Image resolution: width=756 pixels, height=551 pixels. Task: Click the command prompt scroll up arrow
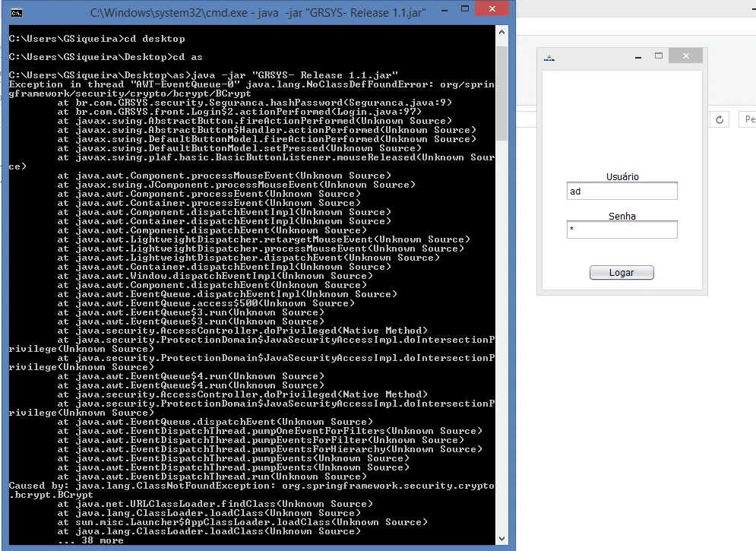tap(501, 32)
